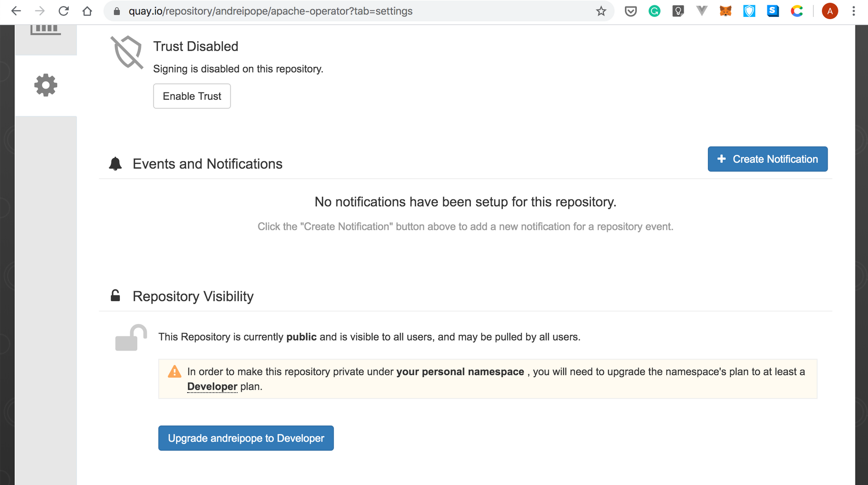868x485 pixels.
Task: Open the MetaMask fox extension
Action: pyautogui.click(x=726, y=11)
